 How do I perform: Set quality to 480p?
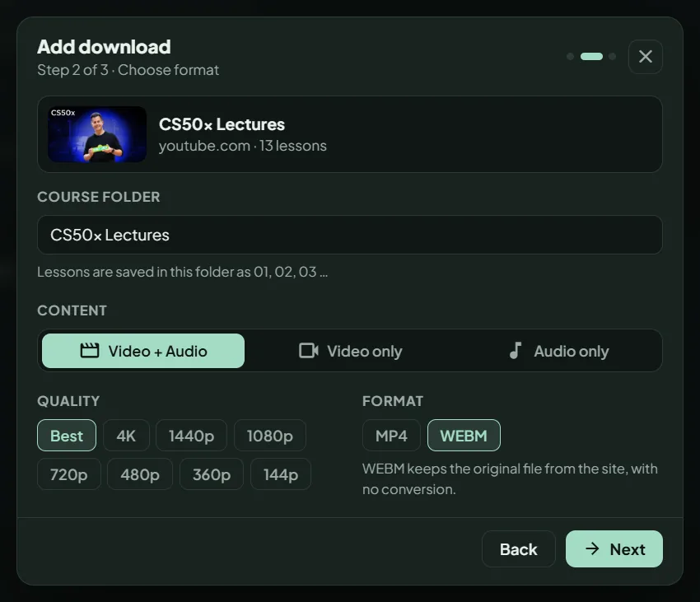pos(140,474)
